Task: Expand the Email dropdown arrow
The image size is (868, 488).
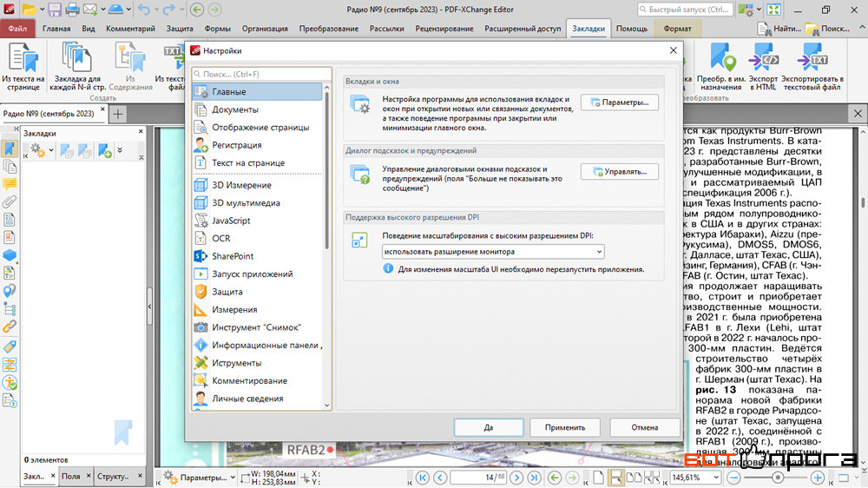Action: [102, 10]
